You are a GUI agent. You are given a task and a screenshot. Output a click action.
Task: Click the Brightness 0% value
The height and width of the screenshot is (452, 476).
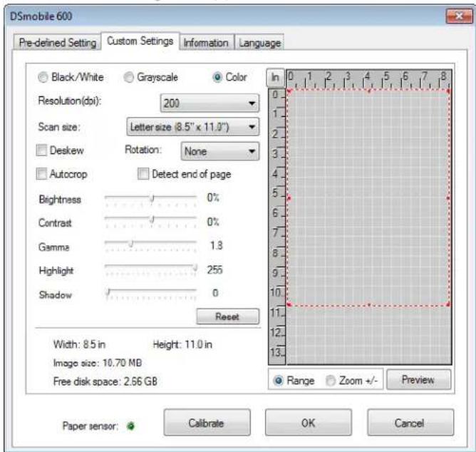click(213, 197)
